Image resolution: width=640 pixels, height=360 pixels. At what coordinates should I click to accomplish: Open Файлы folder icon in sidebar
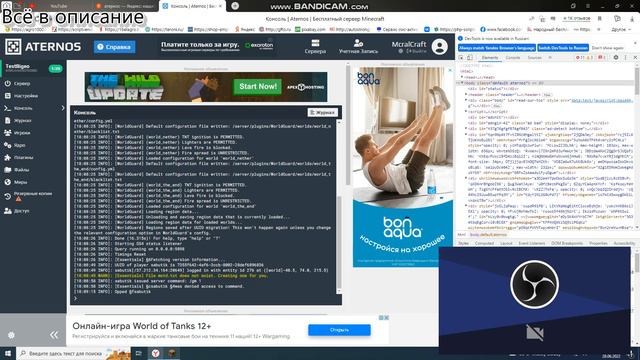pos(8,169)
